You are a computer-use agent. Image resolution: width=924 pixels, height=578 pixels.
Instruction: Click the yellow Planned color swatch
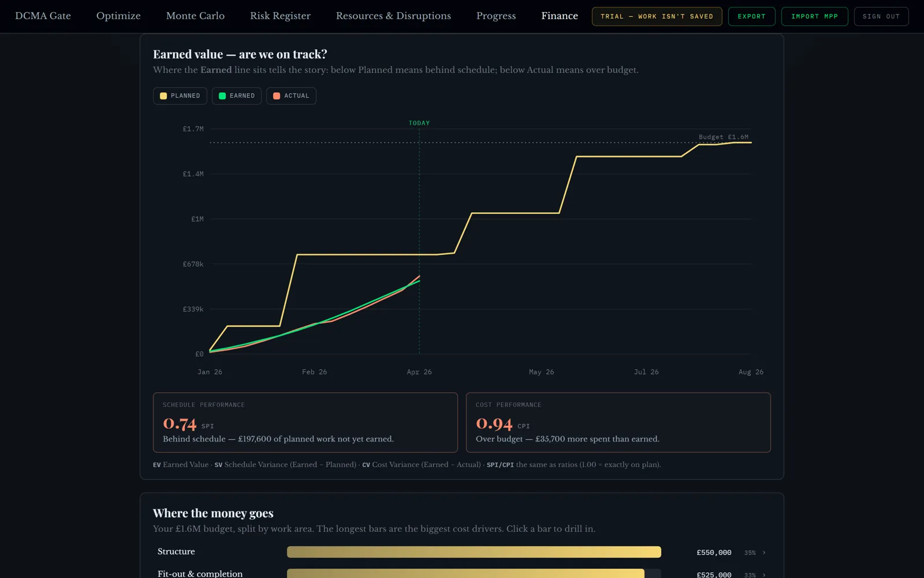163,96
